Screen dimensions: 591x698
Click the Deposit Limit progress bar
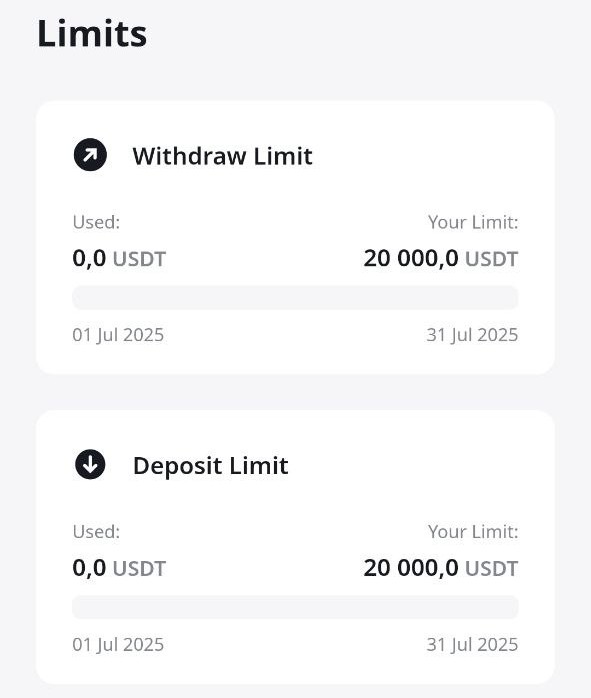click(x=295, y=607)
